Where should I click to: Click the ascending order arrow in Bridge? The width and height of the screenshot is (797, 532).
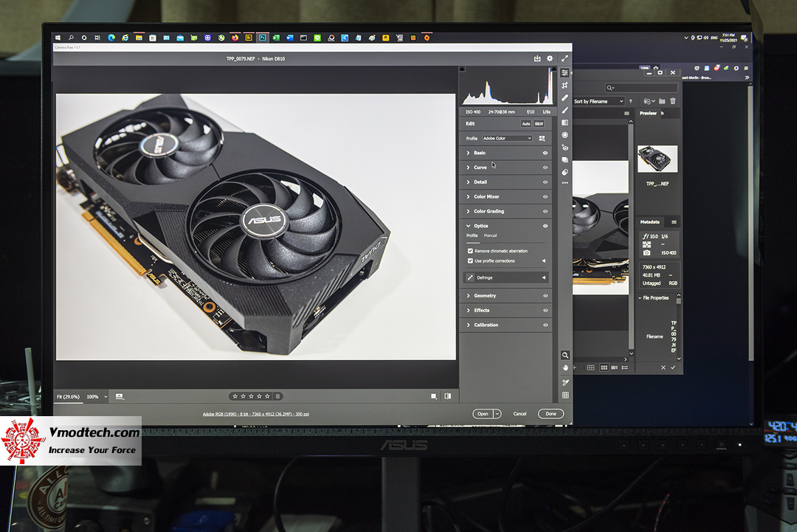point(631,101)
